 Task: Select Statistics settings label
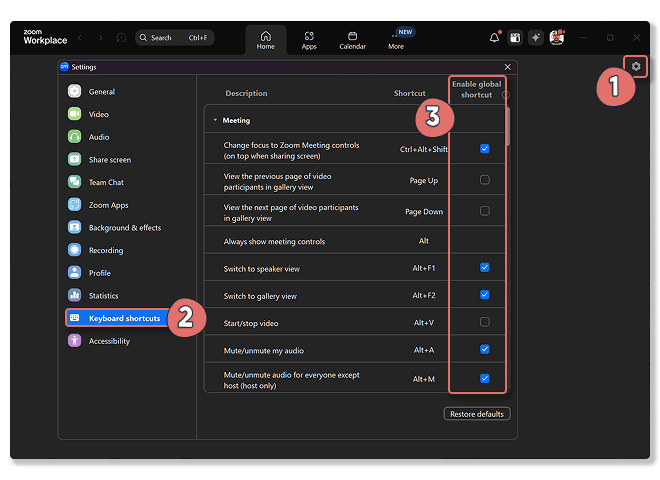click(x=103, y=296)
